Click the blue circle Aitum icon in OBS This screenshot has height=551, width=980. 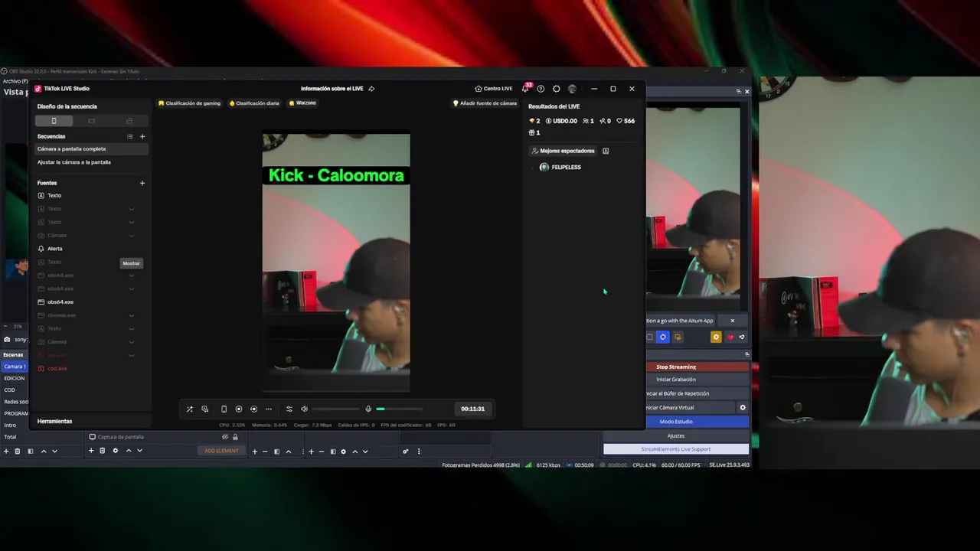[x=663, y=337]
